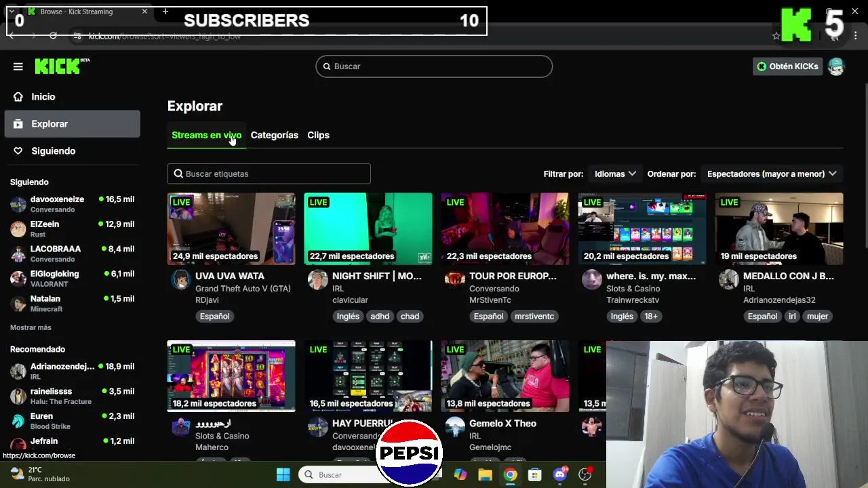Open HAY PUERRU stream thumbnail
This screenshot has width=868, height=488.
[368, 376]
